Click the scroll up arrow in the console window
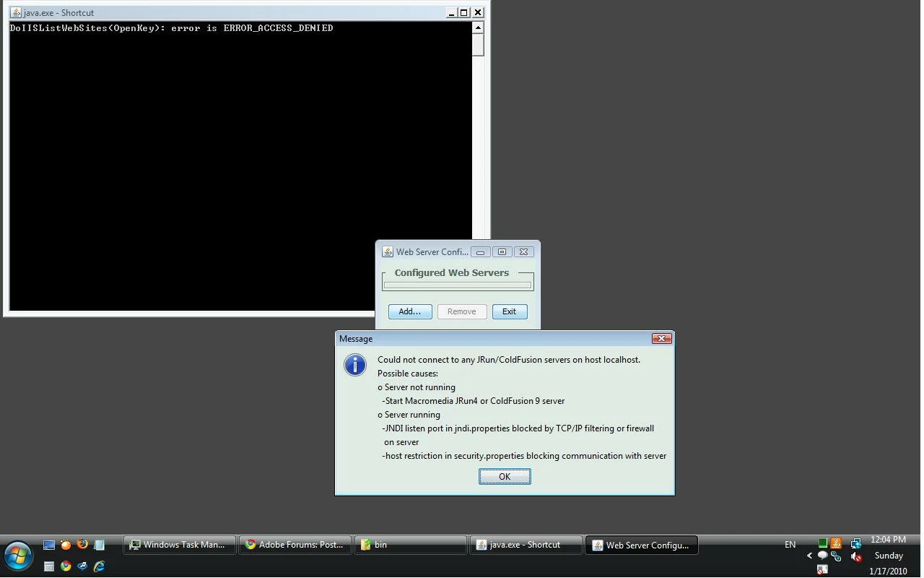This screenshot has width=924, height=578. pyautogui.click(x=478, y=27)
